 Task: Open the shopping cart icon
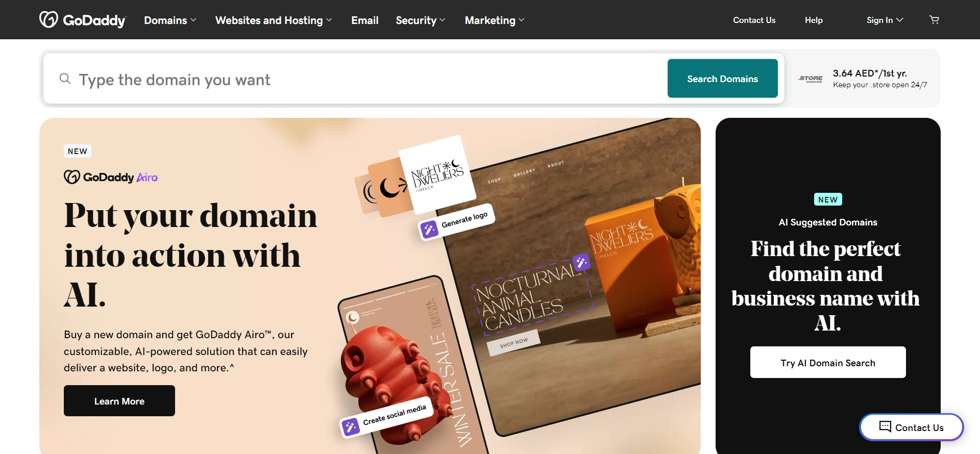coord(934,20)
